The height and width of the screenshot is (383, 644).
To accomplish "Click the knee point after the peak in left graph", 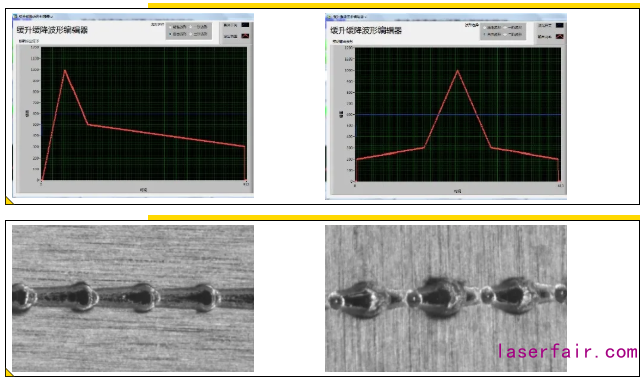I will [x=88, y=124].
